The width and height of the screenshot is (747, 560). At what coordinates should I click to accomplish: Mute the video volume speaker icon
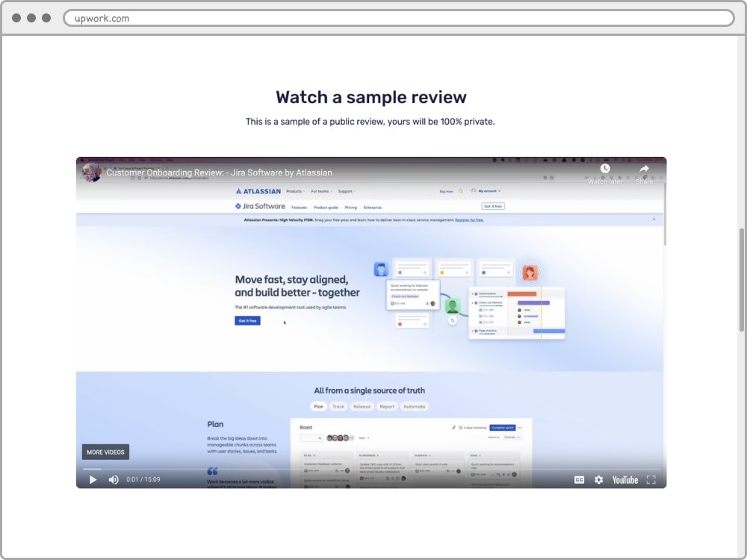click(114, 479)
